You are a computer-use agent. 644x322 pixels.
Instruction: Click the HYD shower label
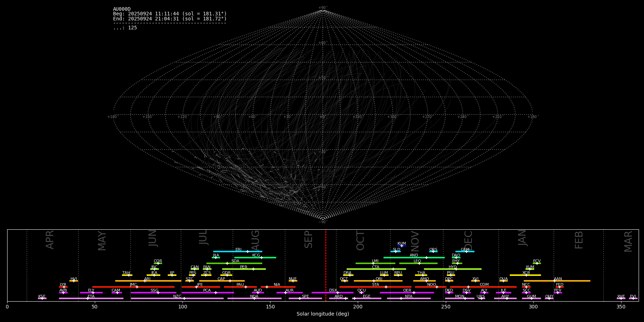(453, 267)
